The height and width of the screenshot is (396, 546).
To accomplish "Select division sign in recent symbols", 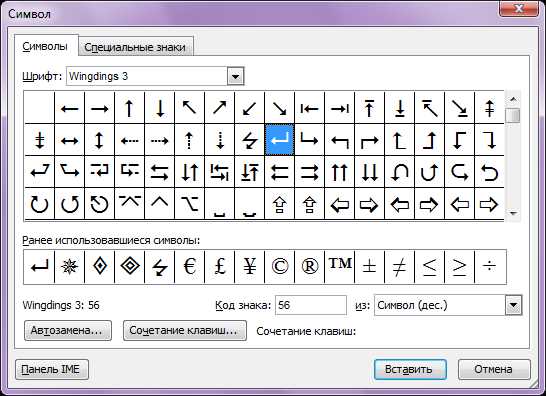I will tap(490, 267).
